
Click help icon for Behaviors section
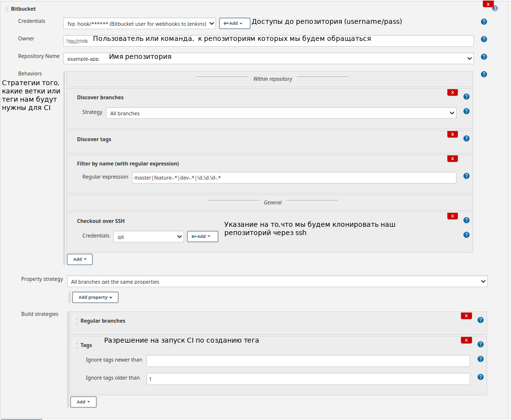pyautogui.click(x=484, y=73)
